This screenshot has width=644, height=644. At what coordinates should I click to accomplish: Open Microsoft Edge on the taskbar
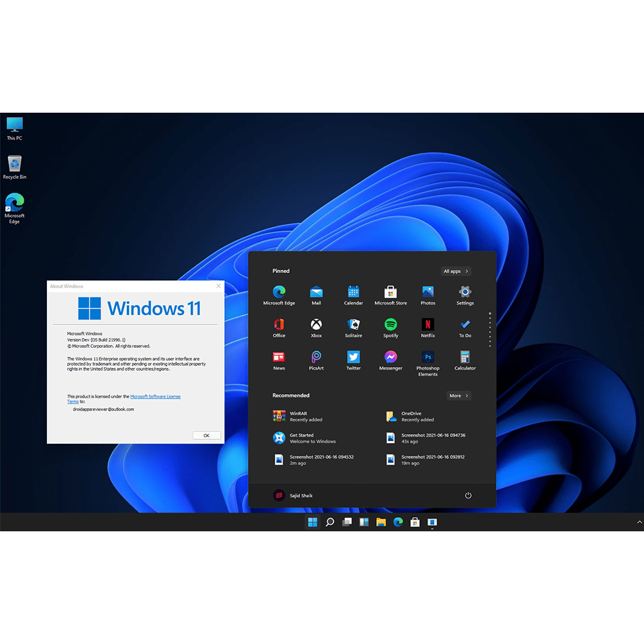398,522
